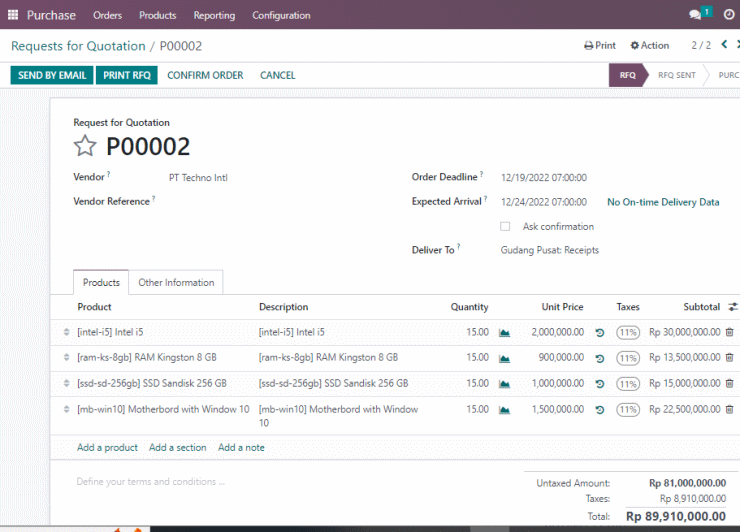Click CONFIRM ORDER
740x532 pixels.
(205, 76)
